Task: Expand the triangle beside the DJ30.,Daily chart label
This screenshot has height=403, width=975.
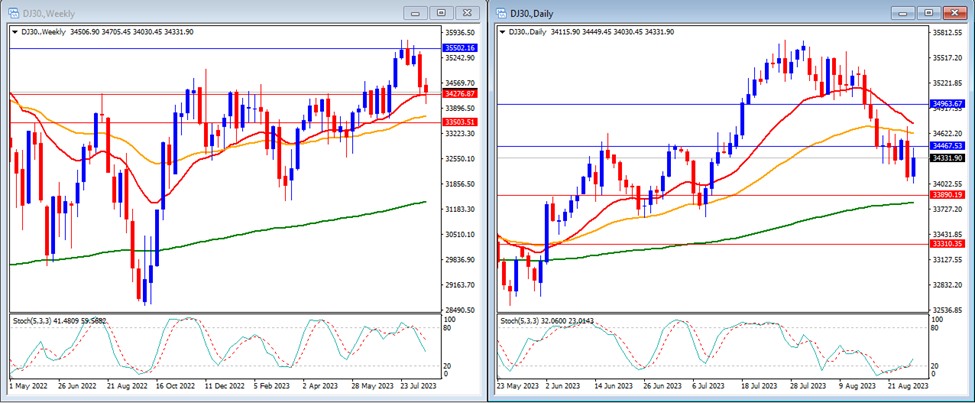Action: (x=503, y=32)
